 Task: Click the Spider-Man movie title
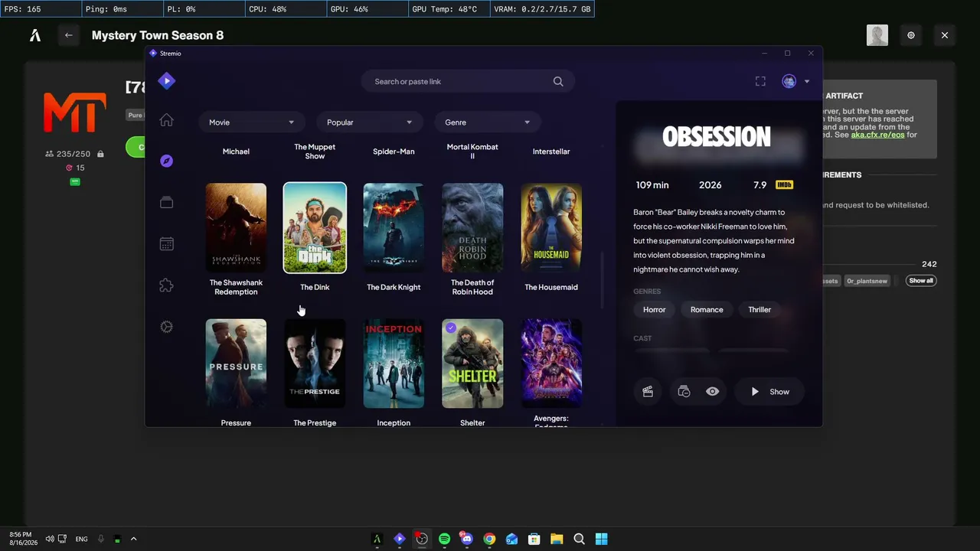(394, 152)
